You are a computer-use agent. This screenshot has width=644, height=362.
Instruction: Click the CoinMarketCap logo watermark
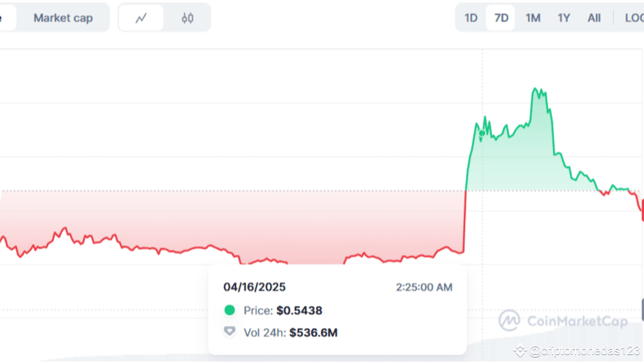[x=510, y=320]
